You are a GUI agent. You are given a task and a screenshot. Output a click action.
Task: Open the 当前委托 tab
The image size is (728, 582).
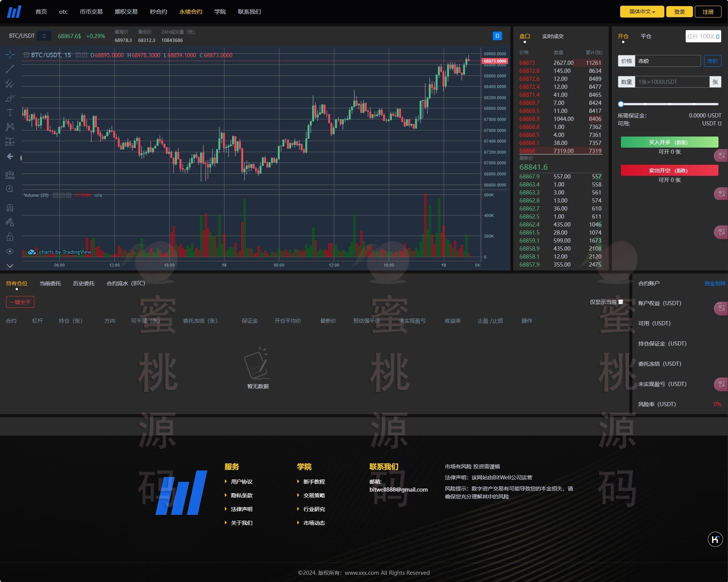pos(50,283)
